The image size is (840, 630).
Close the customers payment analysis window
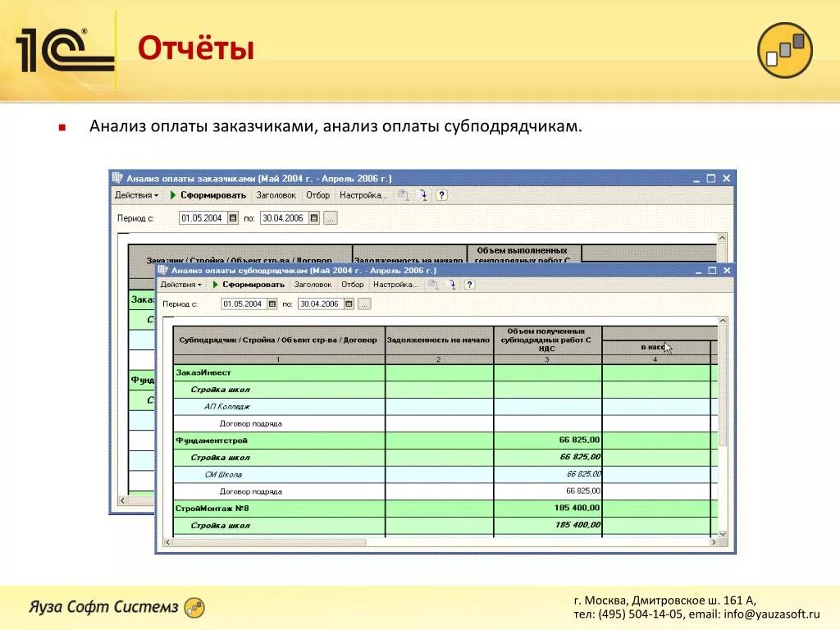(727, 178)
